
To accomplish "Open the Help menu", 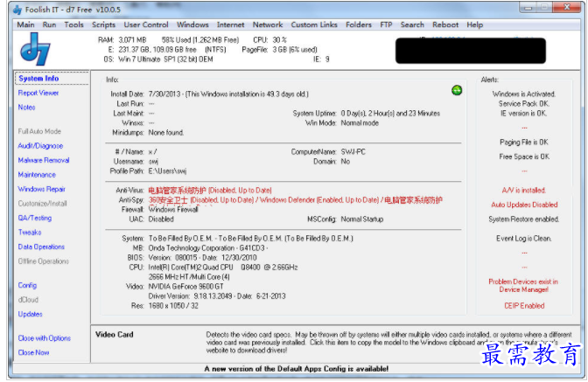I will coord(475,24).
